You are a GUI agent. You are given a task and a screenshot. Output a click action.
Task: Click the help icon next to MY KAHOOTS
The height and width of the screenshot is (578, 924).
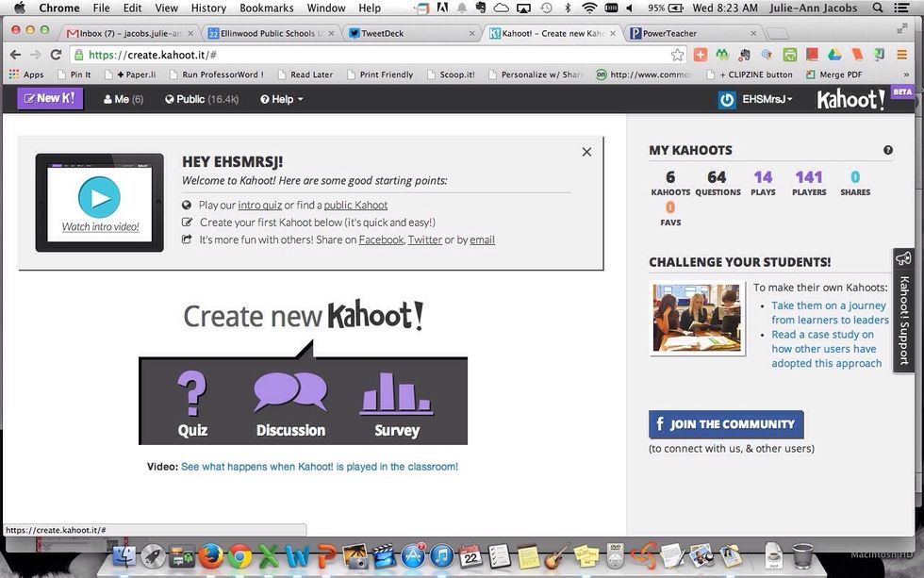(x=887, y=150)
